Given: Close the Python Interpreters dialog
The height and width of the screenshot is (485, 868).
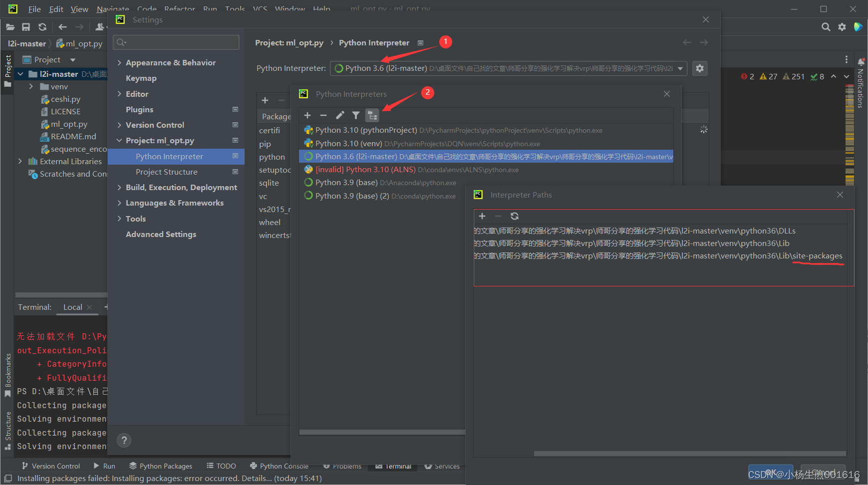Looking at the screenshot, I should coord(667,94).
